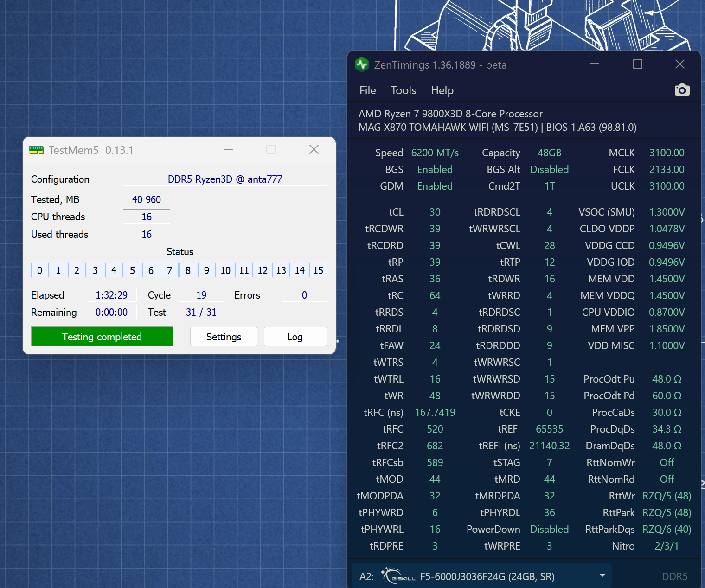Click the tRFC (ns) value 167.7419
Viewport: 705px width, 588px height.
click(x=435, y=412)
